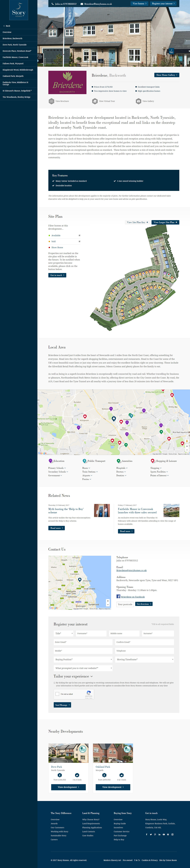Click the Brierdene Backworth logo image

tap(67, 82)
